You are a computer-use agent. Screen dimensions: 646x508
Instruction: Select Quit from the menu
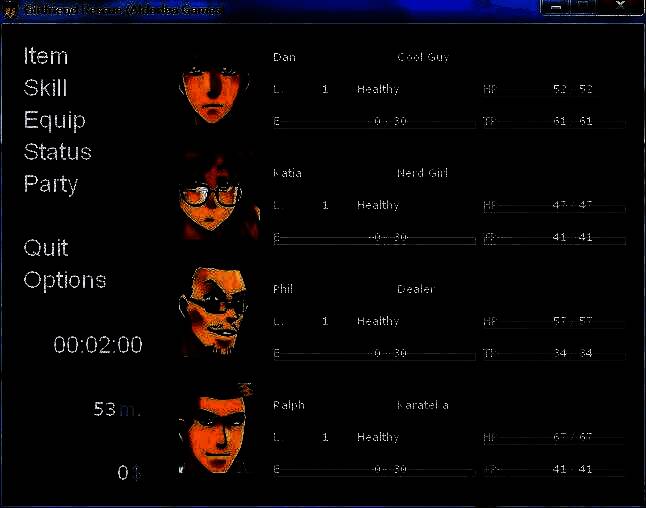pos(46,248)
